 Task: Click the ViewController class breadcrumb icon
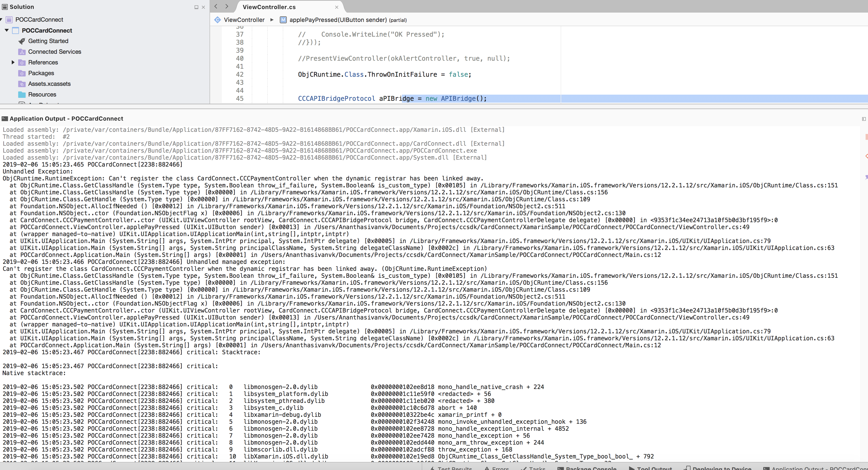point(218,20)
